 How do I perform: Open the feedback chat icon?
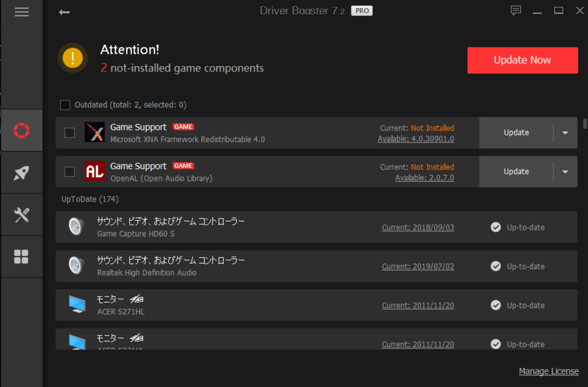[516, 10]
